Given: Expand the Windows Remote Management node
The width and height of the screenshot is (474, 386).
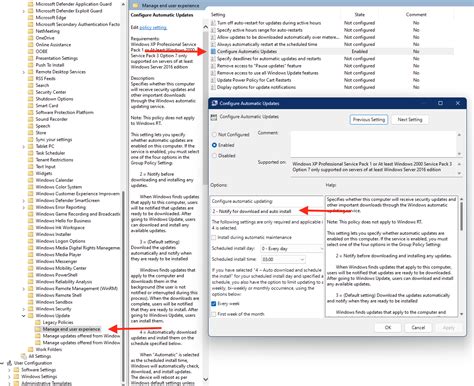Looking at the screenshot, I should click(x=24, y=289).
